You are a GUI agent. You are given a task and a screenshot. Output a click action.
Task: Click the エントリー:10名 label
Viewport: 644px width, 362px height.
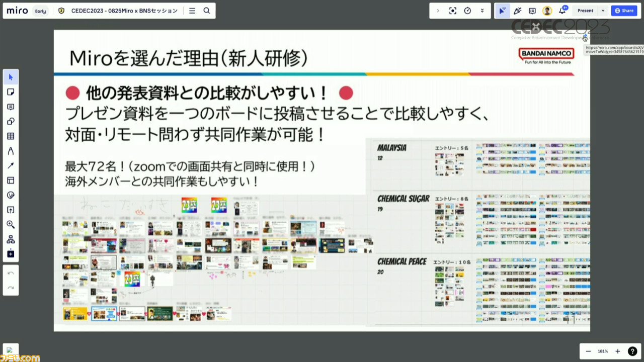coord(453,262)
